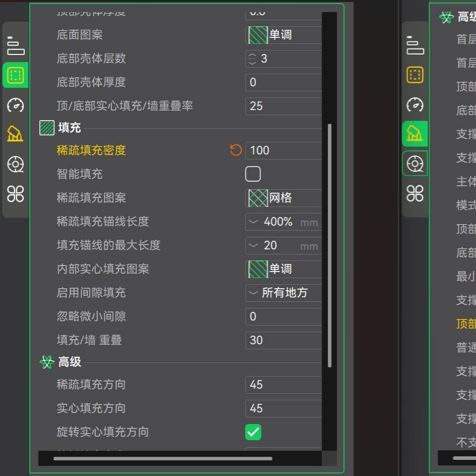Click the four-leaf clover icon in left sidebar
The image size is (476, 476).
pos(16,193)
